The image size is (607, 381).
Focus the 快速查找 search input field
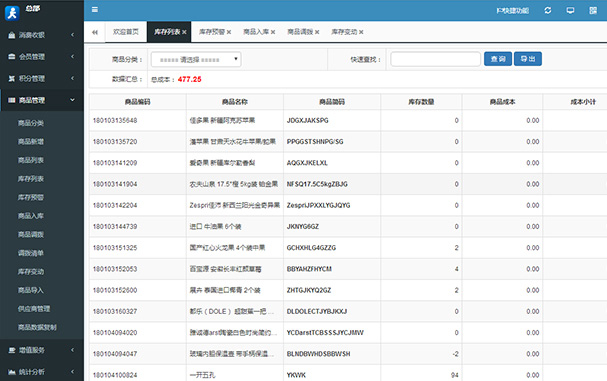pyautogui.click(x=436, y=59)
